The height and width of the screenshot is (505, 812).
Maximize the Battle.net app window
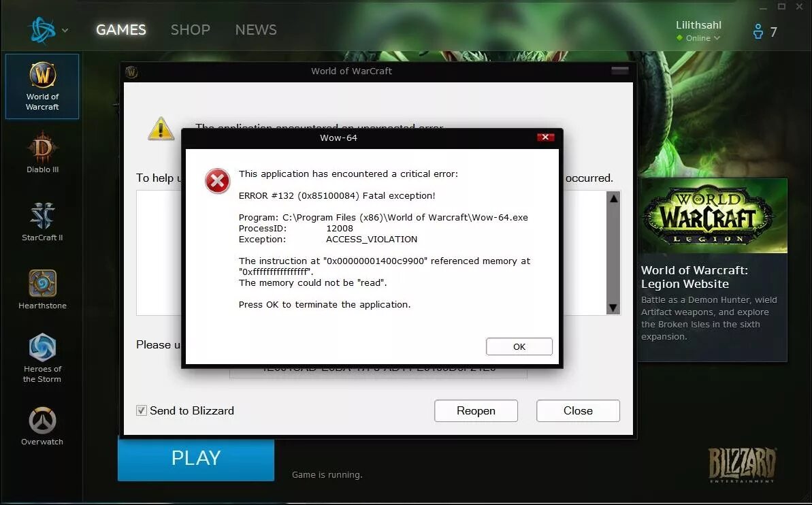click(782, 7)
